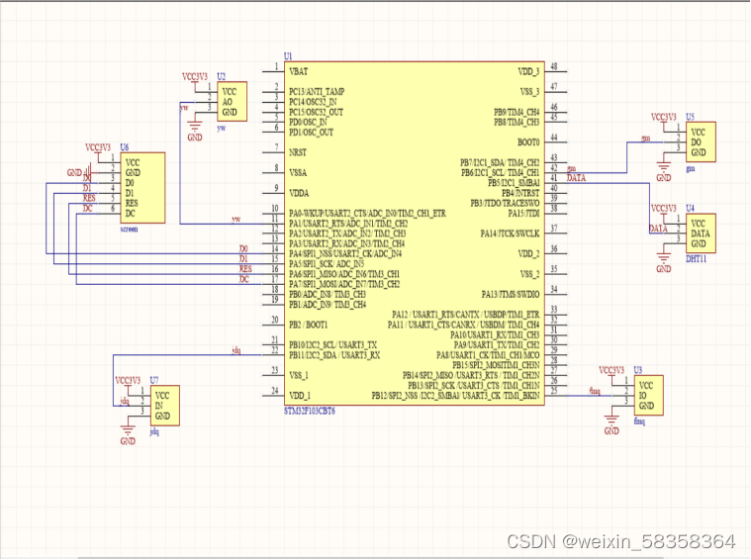Viewport: 751px width, 560px height.
Task: Click the PB2 / BOOT1 pin name
Action: (x=308, y=326)
